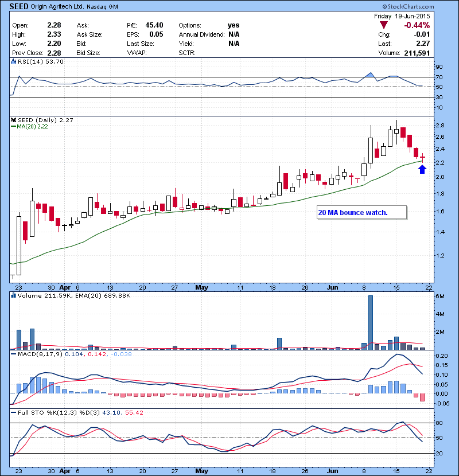Click the red down triangle next to -0.44%
Image resolution: width=459 pixels, height=476 pixels.
point(384,25)
